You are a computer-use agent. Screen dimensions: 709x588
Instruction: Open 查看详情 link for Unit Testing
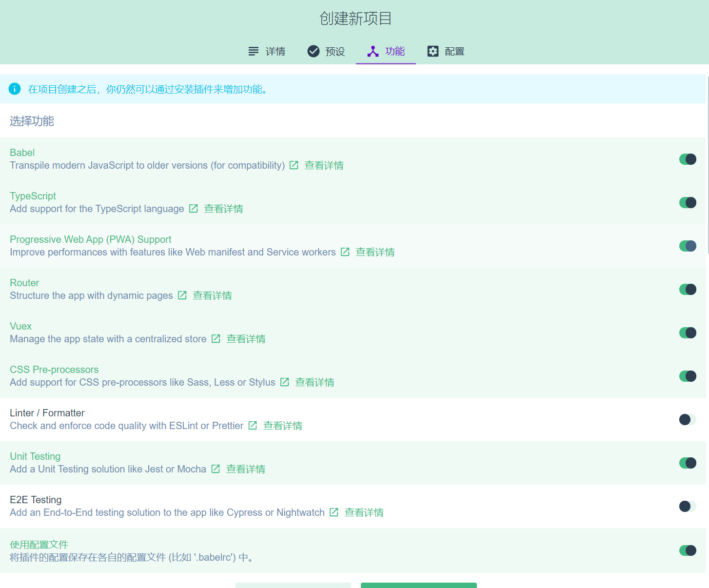pos(245,469)
